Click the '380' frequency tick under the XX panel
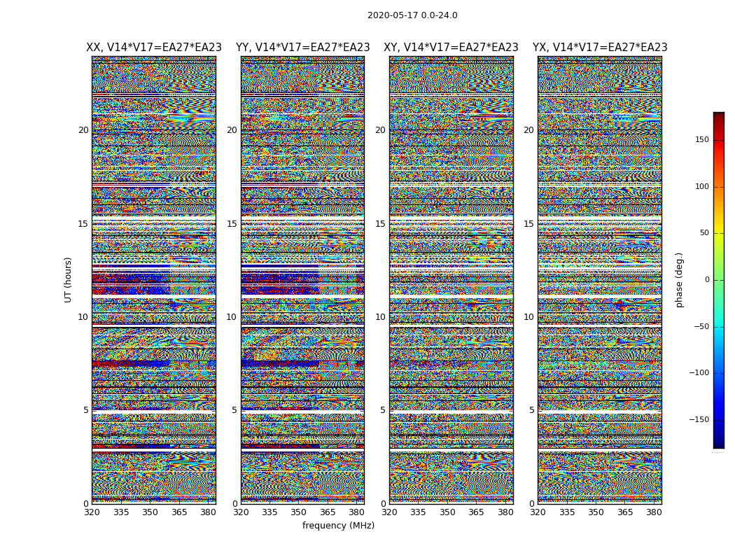735x560 pixels. point(208,512)
